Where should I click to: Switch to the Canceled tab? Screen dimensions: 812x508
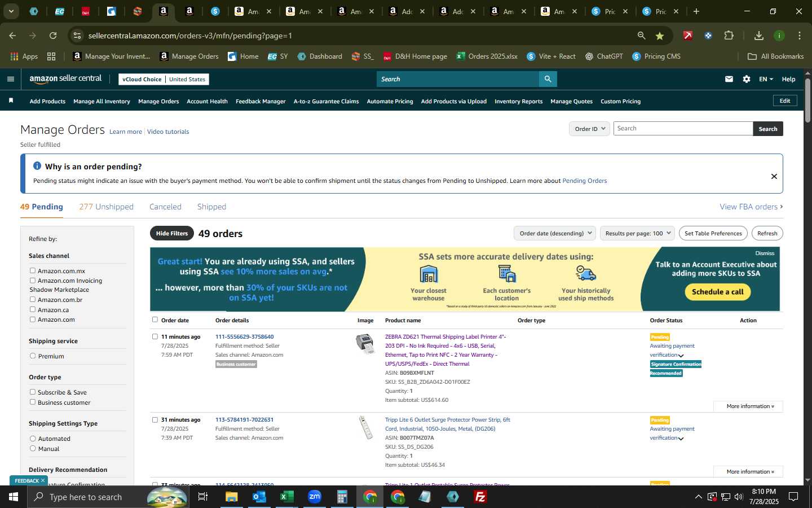(165, 207)
